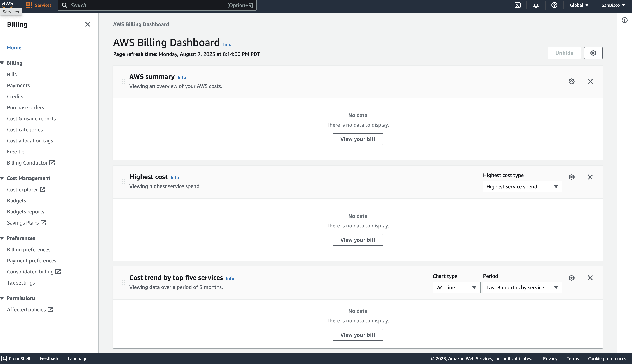This screenshot has height=364, width=632.
Task: Open the notifications bell icon
Action: tap(536, 5)
